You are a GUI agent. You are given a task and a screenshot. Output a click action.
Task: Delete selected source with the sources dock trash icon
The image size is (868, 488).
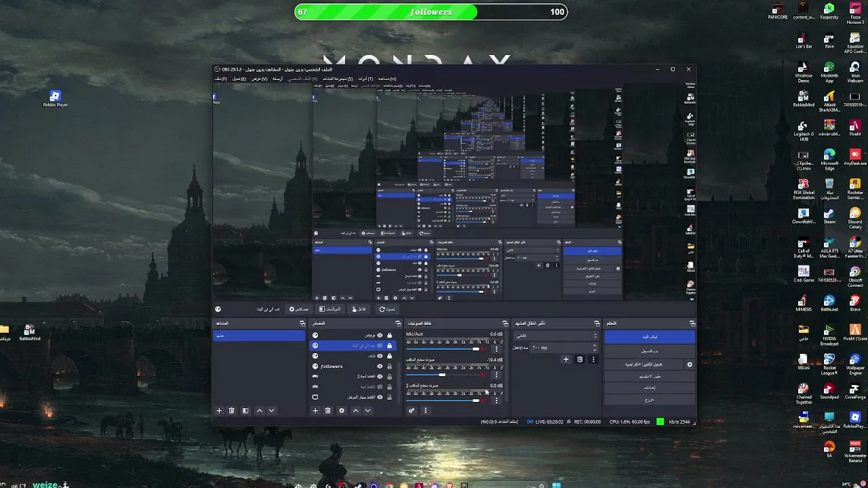pyautogui.click(x=328, y=411)
